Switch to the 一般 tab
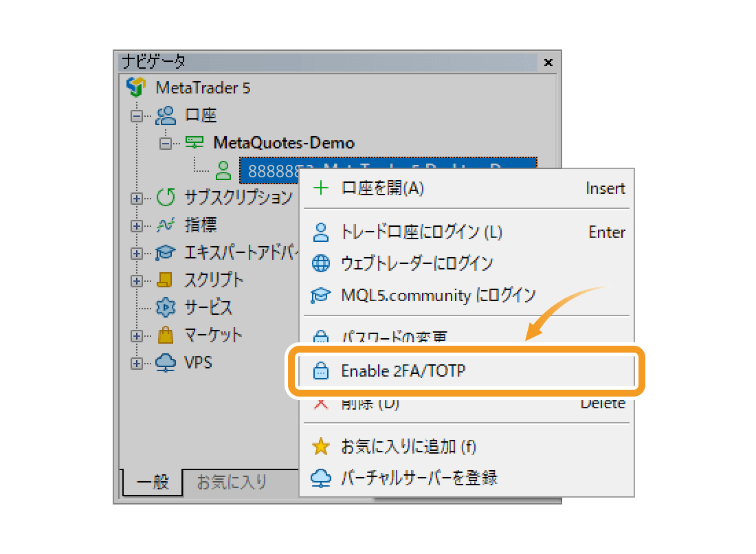 point(153,481)
